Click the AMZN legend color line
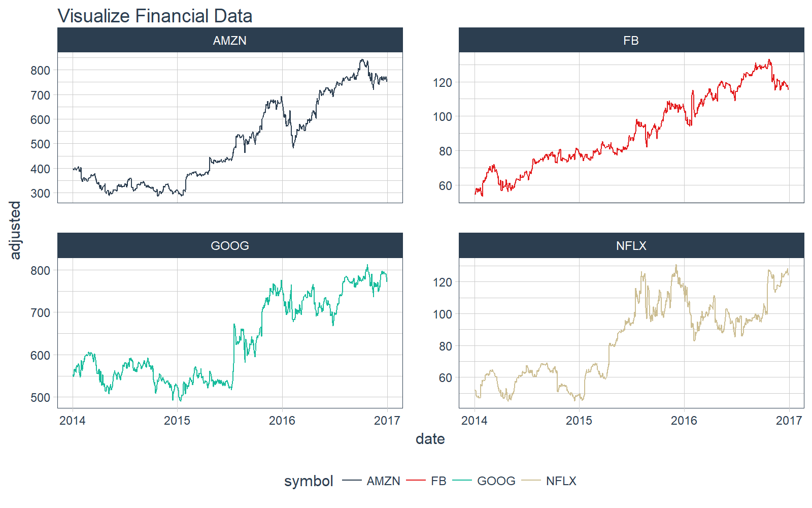 [x=352, y=481]
